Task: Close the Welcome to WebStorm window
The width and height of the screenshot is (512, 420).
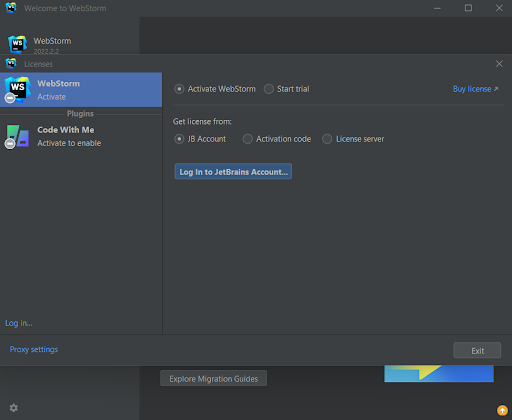Action: tap(499, 8)
